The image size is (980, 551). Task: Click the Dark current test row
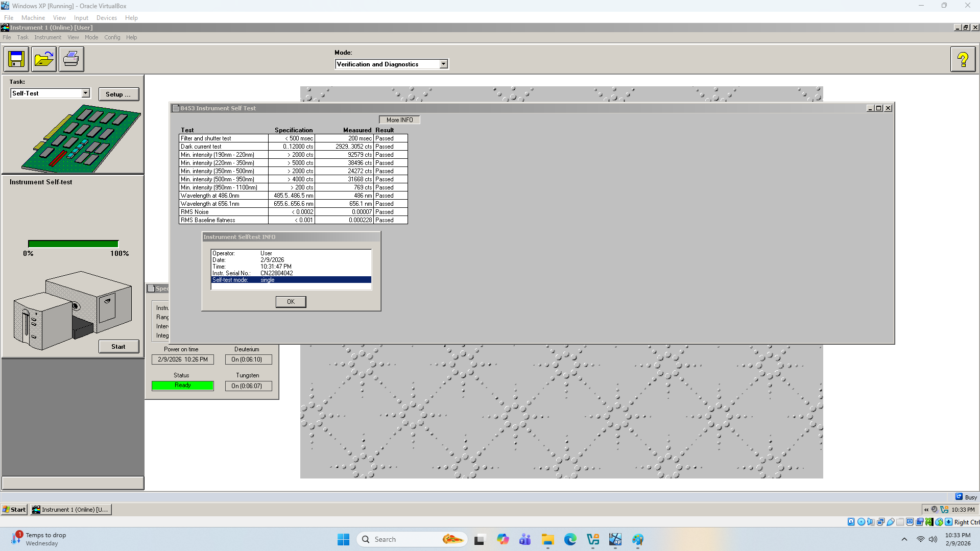click(293, 147)
